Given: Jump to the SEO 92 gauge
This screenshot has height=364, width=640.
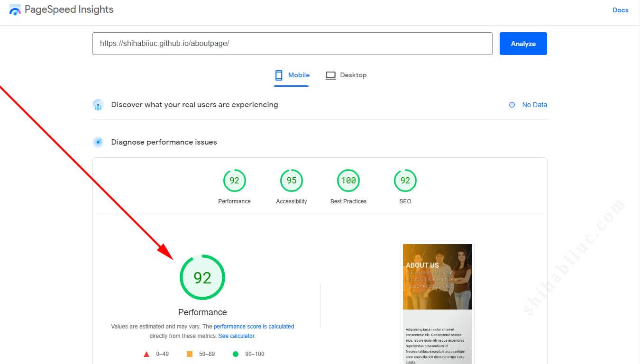Looking at the screenshot, I should click(405, 181).
